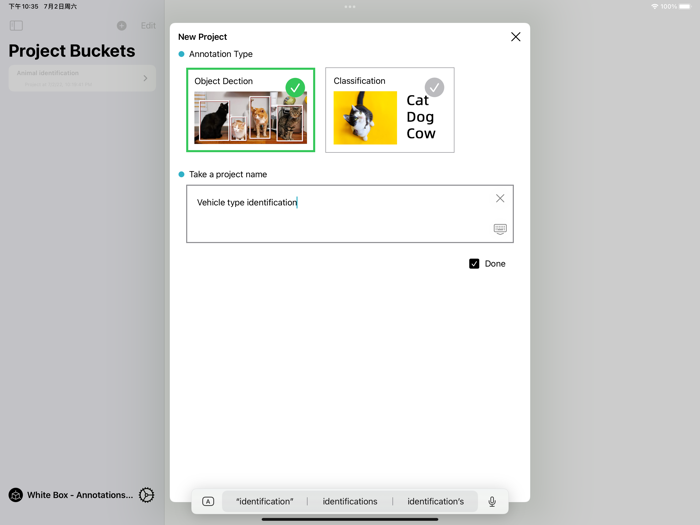This screenshot has width=700, height=525.
Task: Tap the Wi-Fi status icon
Action: tap(654, 6)
